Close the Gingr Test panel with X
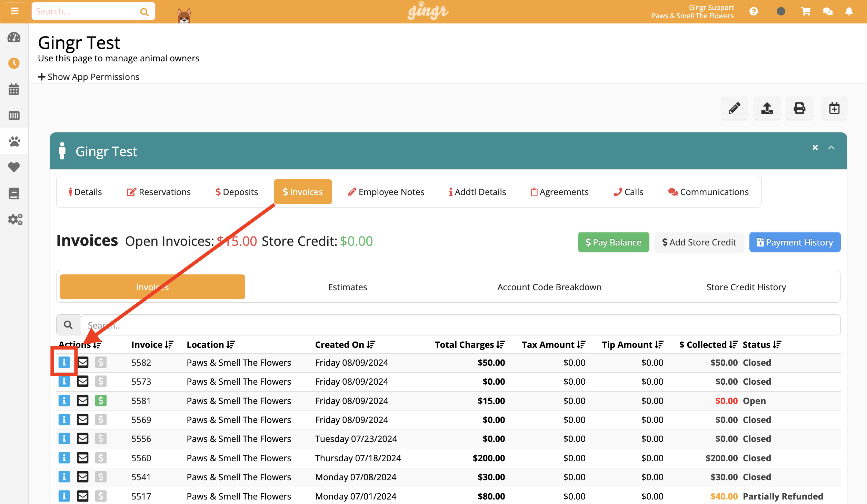This screenshot has width=867, height=504. 815,148
